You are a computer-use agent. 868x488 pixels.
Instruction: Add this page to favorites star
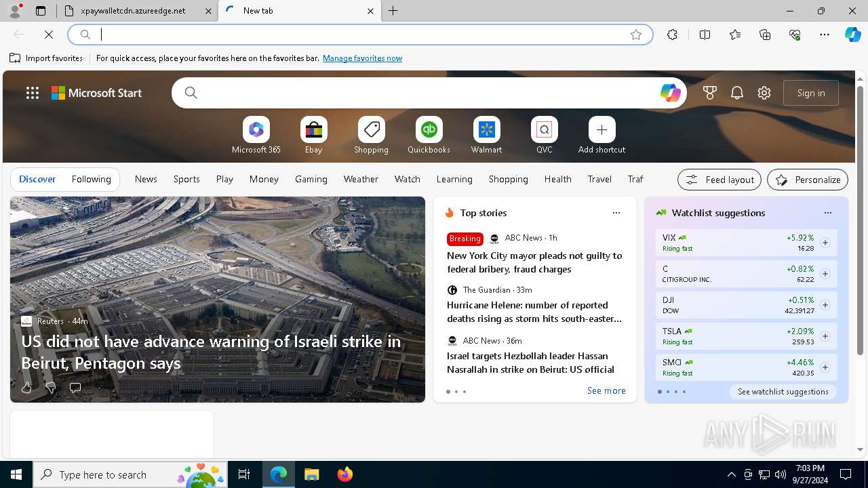click(635, 35)
